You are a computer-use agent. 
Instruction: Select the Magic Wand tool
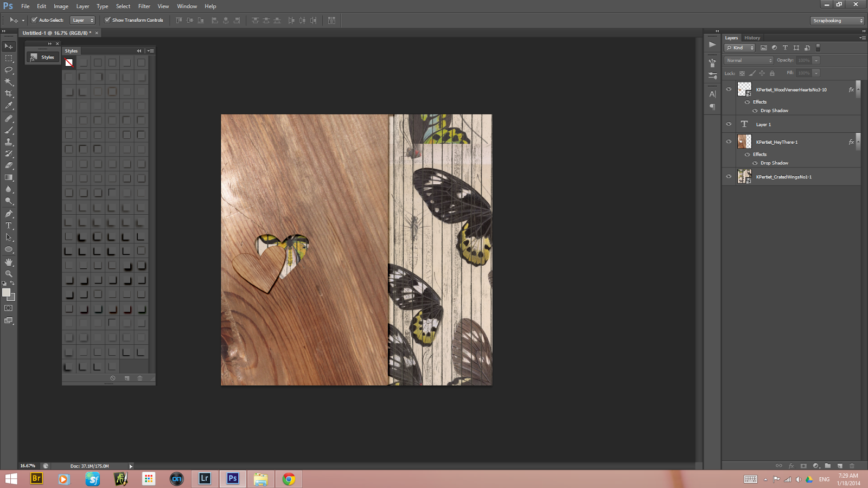click(x=9, y=82)
